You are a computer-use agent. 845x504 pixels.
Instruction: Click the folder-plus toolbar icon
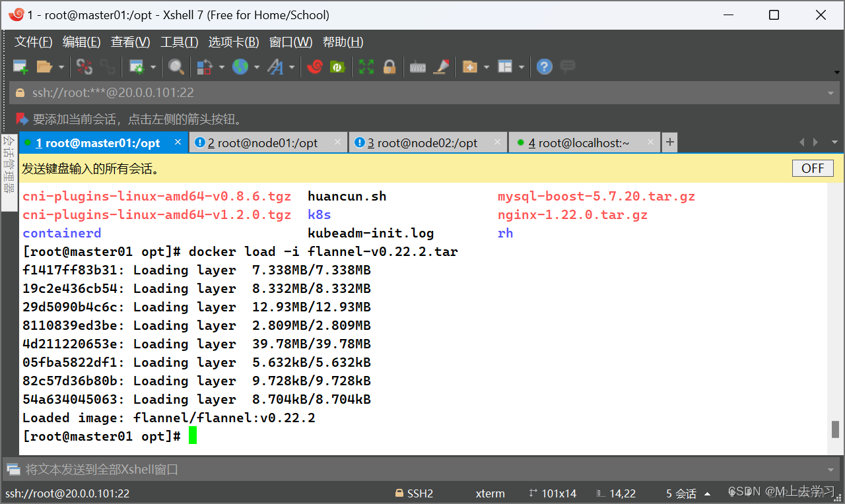[x=469, y=67]
